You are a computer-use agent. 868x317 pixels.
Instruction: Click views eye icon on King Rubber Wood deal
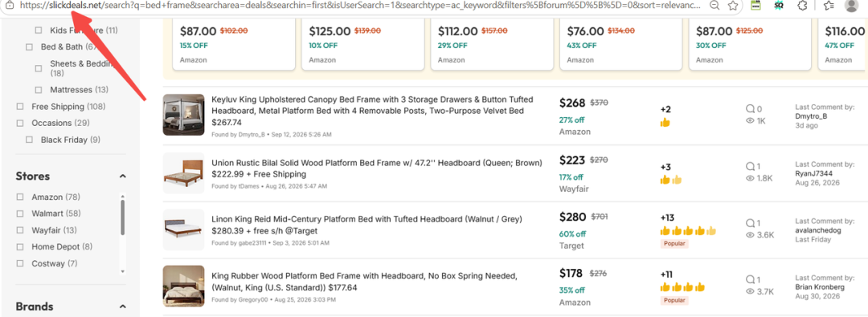tap(750, 291)
